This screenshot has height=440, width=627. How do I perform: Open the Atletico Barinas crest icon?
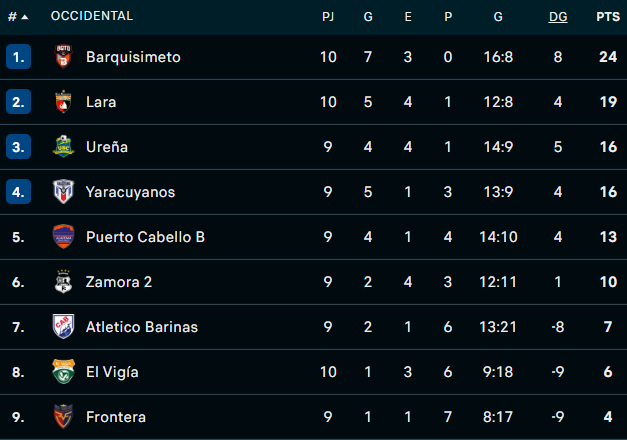[63, 327]
